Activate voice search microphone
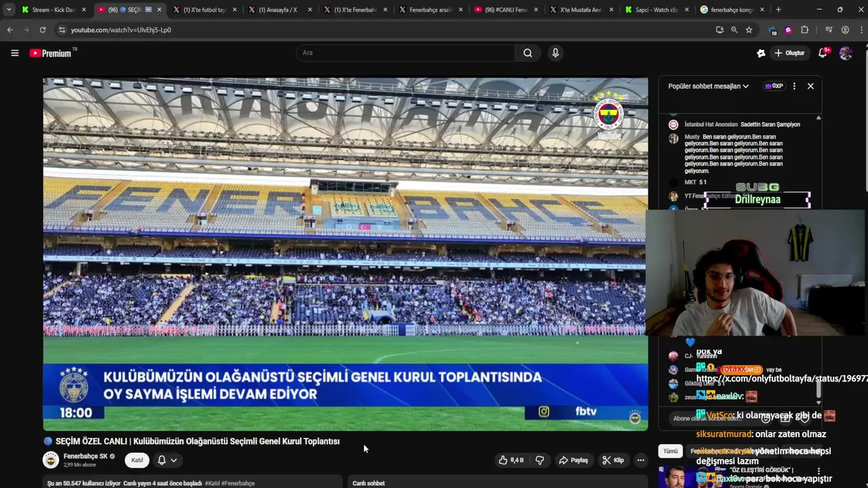This screenshot has width=868, height=488. [x=555, y=53]
